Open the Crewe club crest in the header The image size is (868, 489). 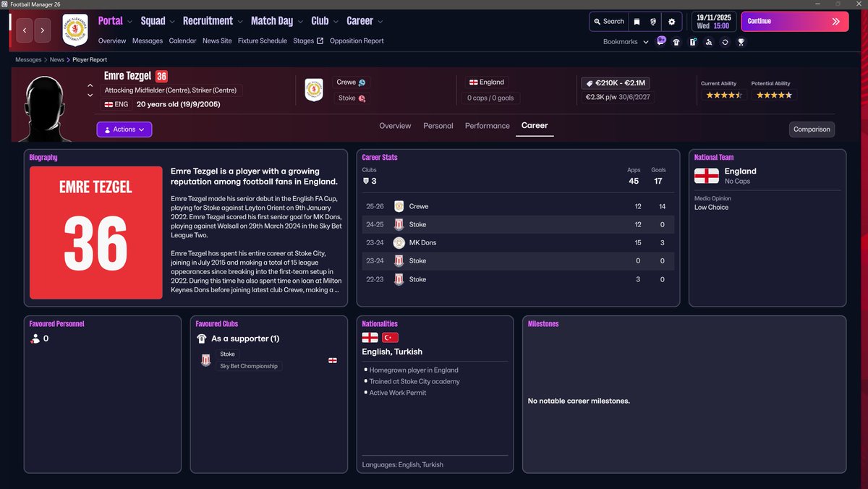click(x=75, y=30)
